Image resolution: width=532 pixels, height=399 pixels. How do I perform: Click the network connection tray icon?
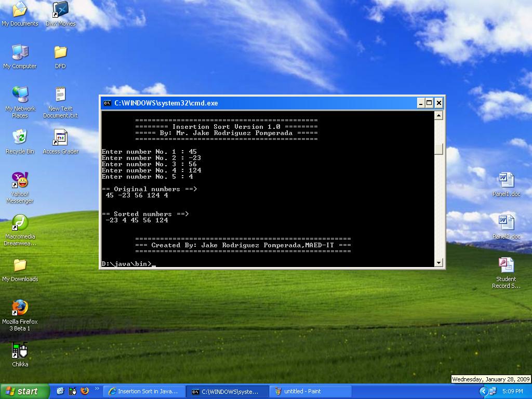[493, 391]
